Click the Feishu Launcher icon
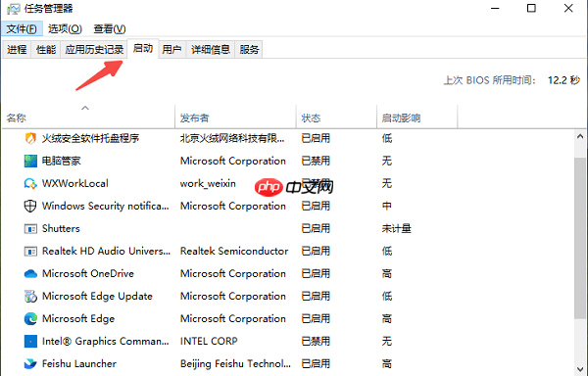 tap(30, 363)
